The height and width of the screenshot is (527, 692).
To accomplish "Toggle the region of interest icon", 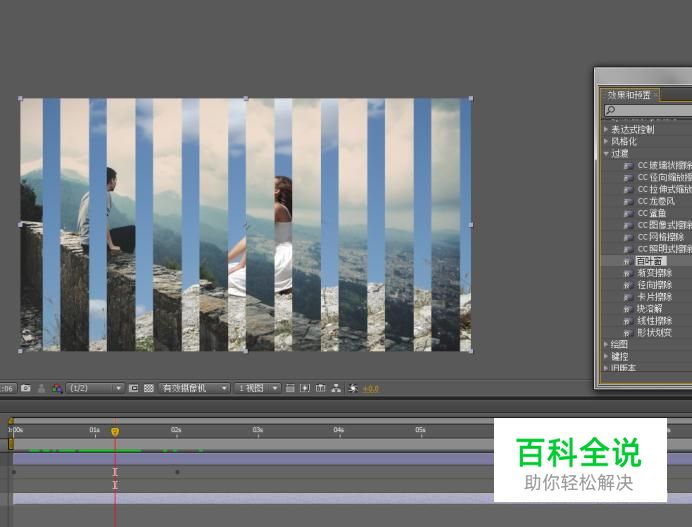I will point(133,388).
